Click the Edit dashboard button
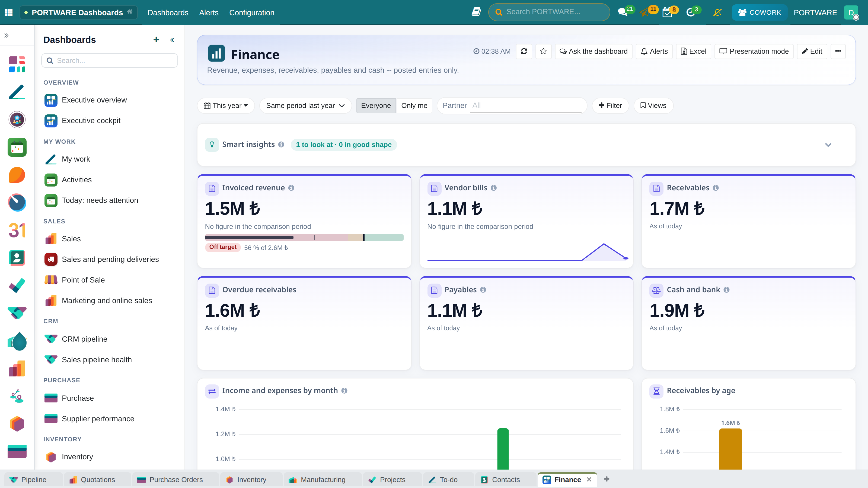868x488 pixels. [812, 51]
